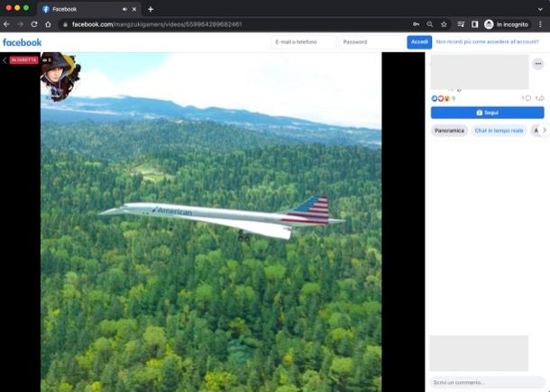Toggle browser side panel
Screen dimensions: 550x392
pyautogui.click(x=474, y=24)
